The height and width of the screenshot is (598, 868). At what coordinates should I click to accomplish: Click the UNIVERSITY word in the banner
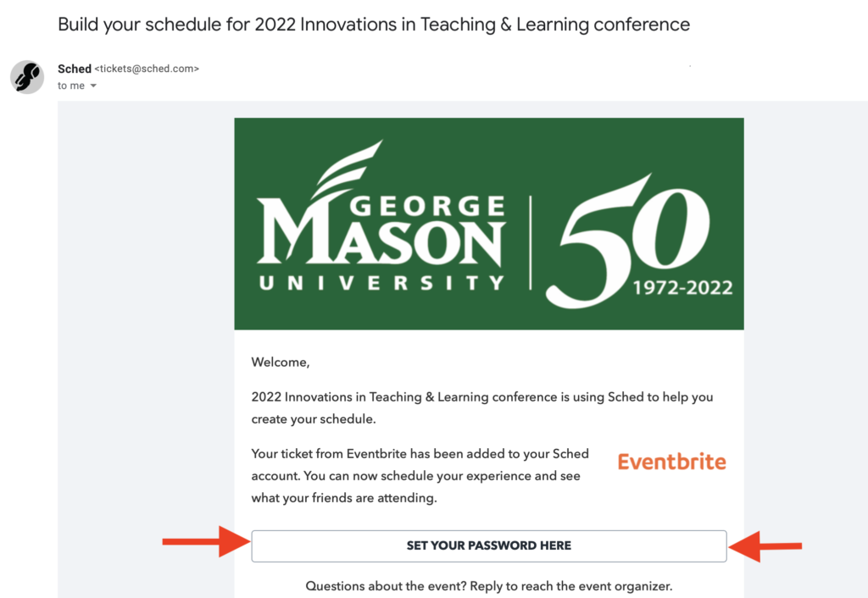pyautogui.click(x=381, y=283)
